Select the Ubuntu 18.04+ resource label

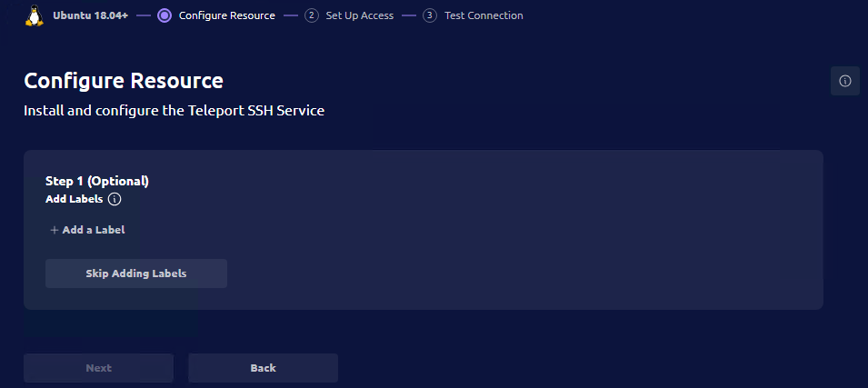point(90,15)
